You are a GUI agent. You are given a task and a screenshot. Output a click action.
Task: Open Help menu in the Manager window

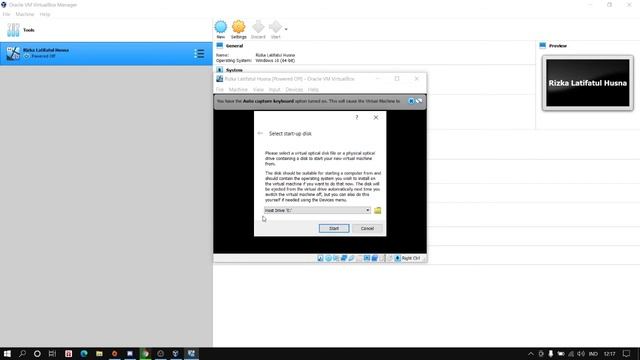pos(45,14)
